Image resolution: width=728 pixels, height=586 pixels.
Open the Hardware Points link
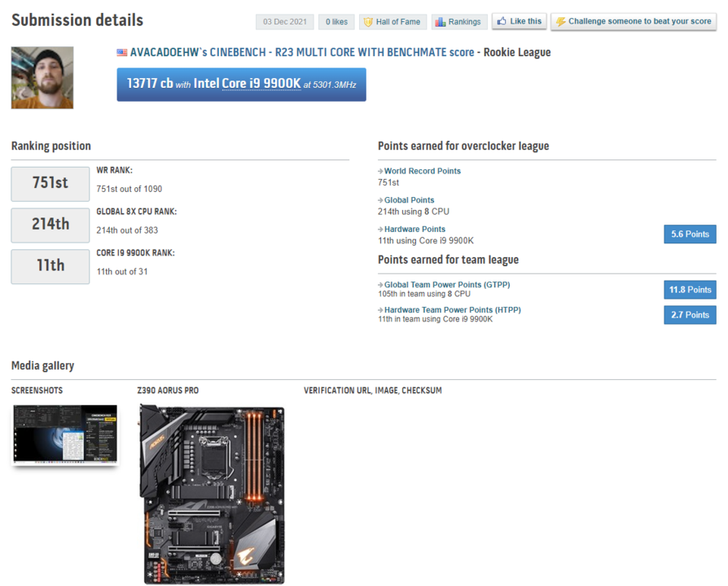414,230
